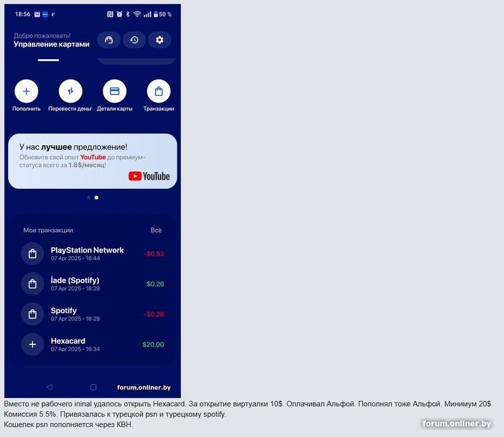Tap the alarm status icon
This screenshot has width=504, height=437.
120,14
